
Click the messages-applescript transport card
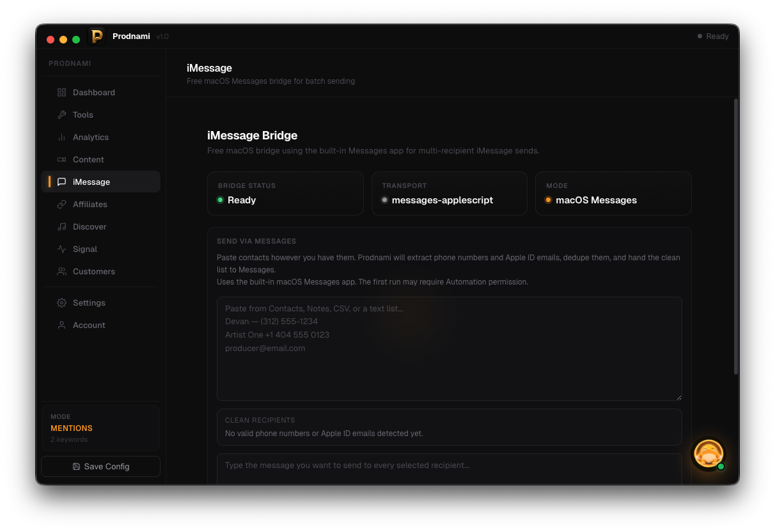point(449,193)
